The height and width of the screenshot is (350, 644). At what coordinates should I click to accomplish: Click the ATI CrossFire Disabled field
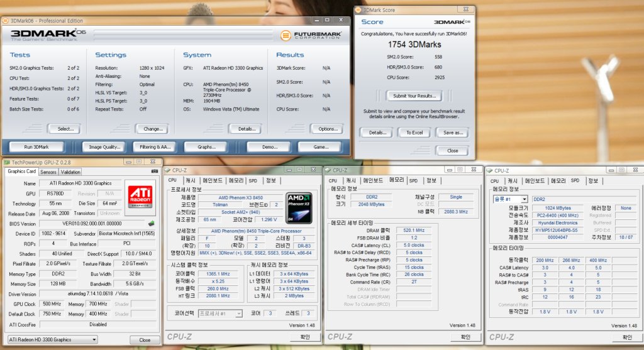[x=98, y=324]
